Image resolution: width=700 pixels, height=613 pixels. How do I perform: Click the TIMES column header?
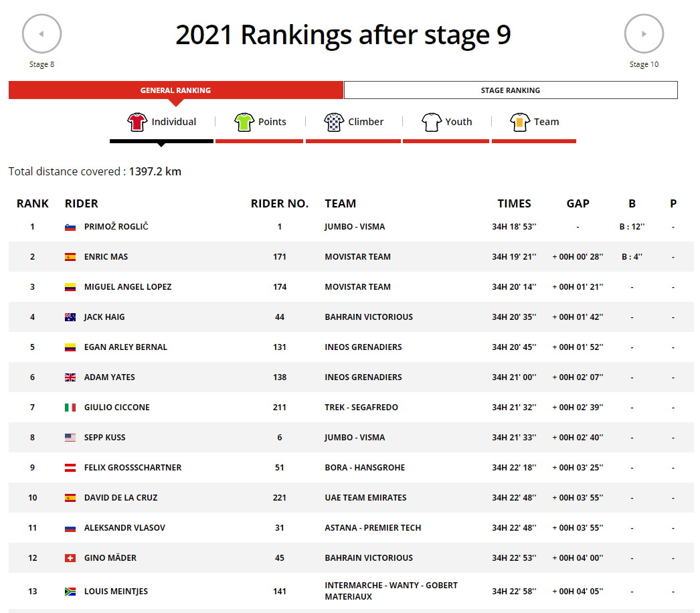click(x=514, y=203)
